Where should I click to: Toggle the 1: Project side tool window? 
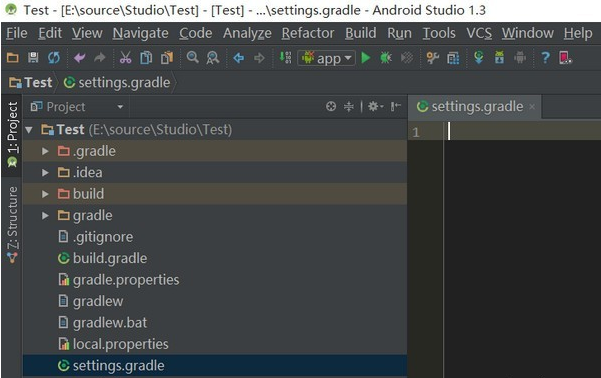point(12,134)
